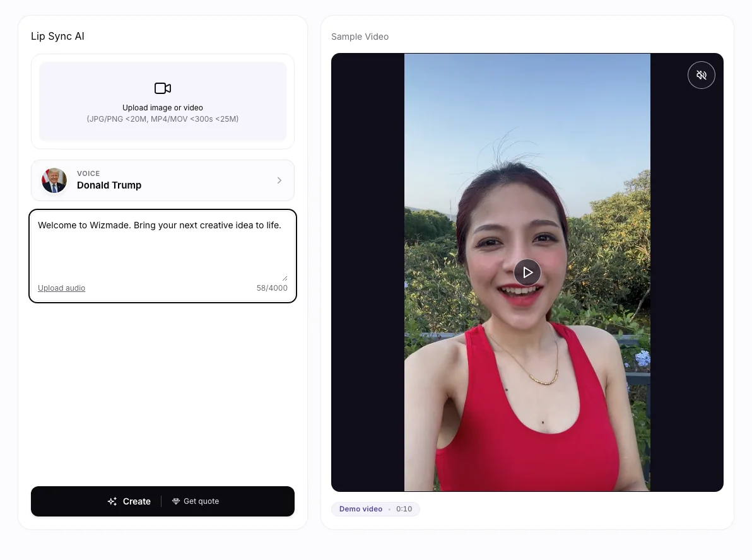The width and height of the screenshot is (752, 560).
Task: Click the Sample Video label
Action: [x=360, y=37]
